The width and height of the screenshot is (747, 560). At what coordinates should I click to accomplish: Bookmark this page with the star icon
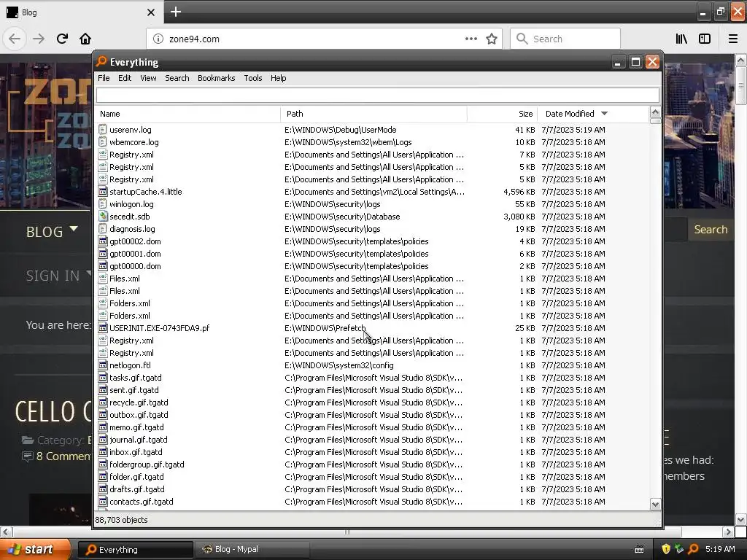492,39
